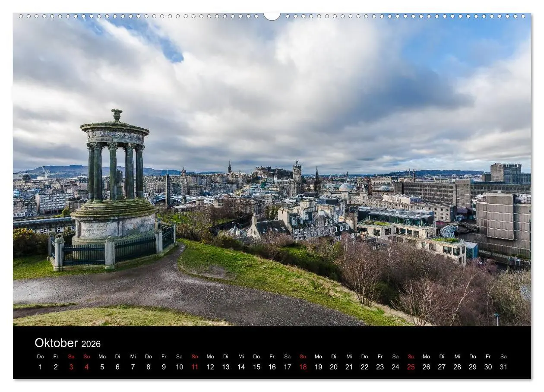This screenshot has width=544, height=392.
Task: Select the last day 31
Action: (x=503, y=367)
